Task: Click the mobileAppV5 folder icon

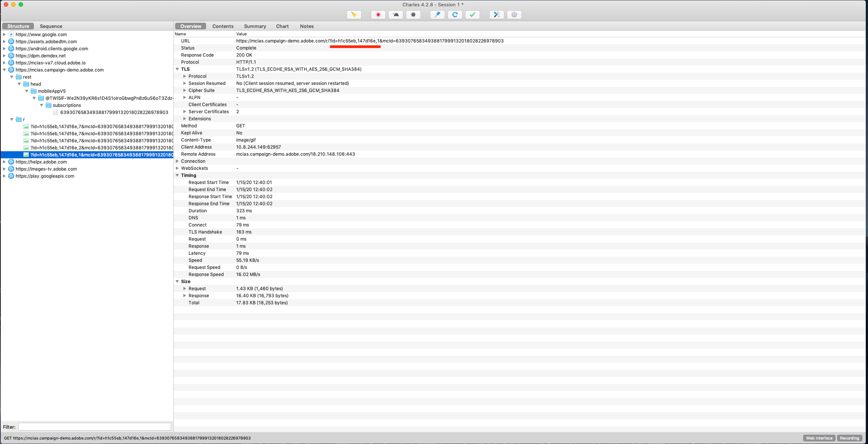Action: point(34,91)
